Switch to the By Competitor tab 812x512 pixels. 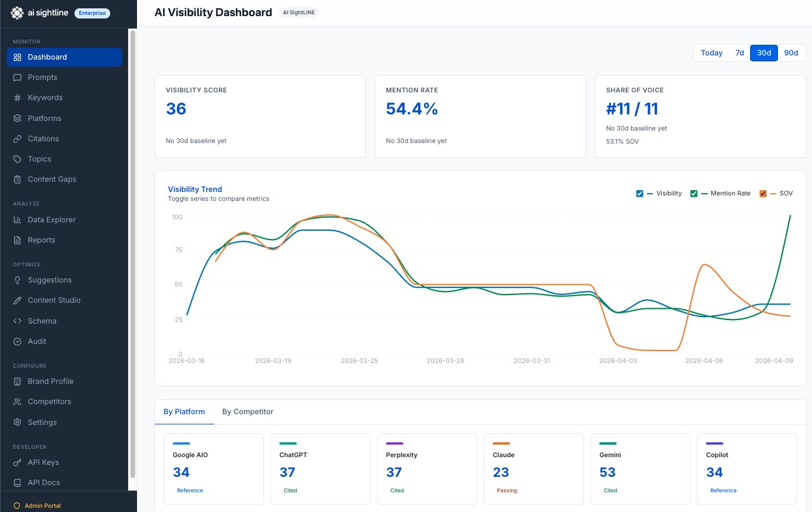248,412
